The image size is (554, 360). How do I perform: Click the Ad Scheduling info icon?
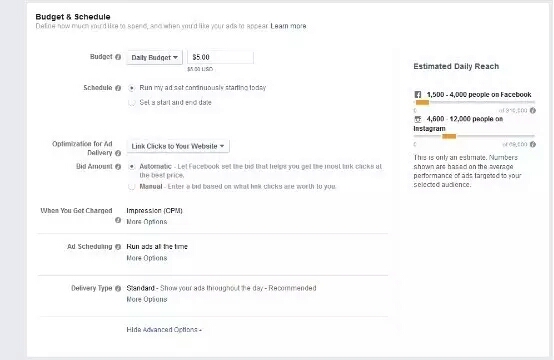(x=118, y=247)
